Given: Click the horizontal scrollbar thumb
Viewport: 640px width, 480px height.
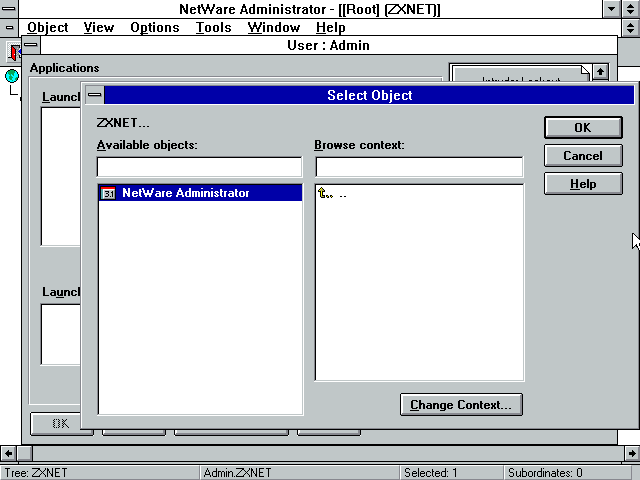Looking at the screenshot, I should pyautogui.click(x=25, y=453).
